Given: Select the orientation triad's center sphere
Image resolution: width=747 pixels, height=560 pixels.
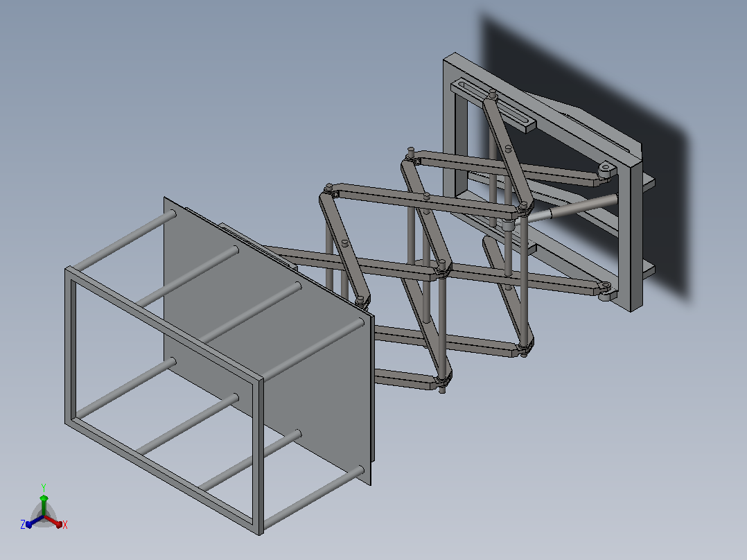Looking at the screenshot, I should pos(44,516).
